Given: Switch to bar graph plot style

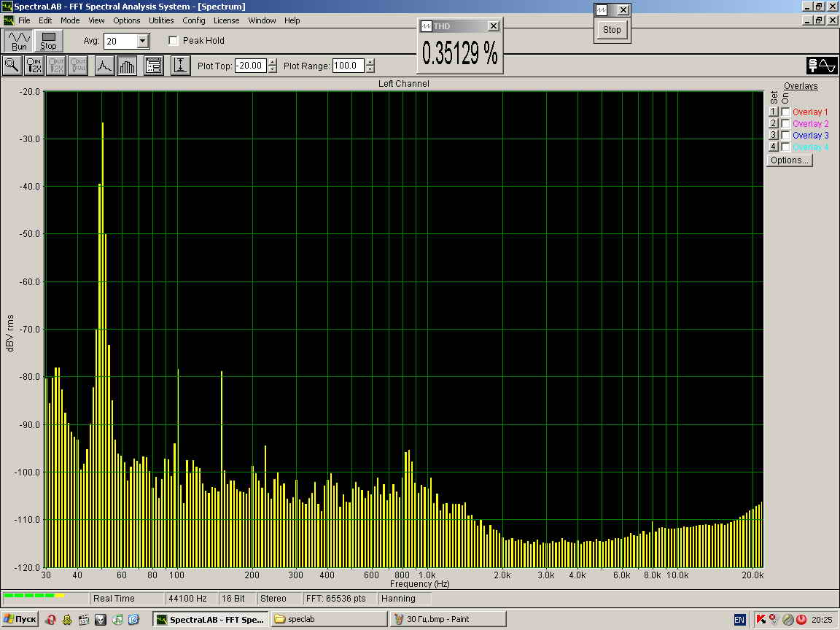Looking at the screenshot, I should coord(127,66).
